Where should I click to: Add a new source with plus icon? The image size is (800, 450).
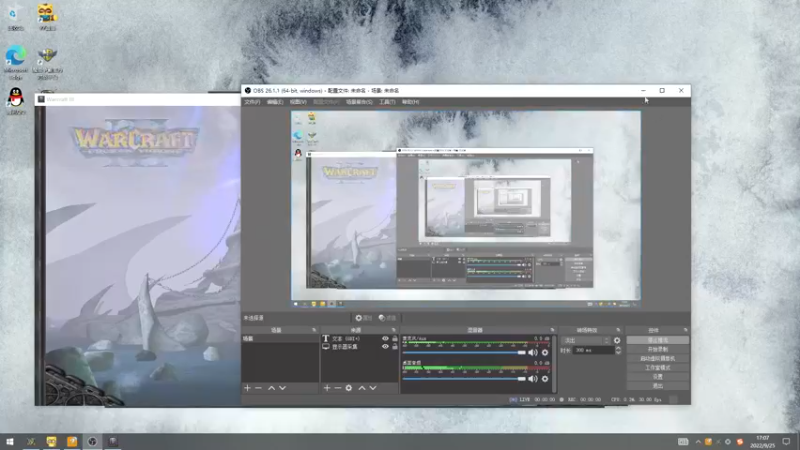(327, 388)
